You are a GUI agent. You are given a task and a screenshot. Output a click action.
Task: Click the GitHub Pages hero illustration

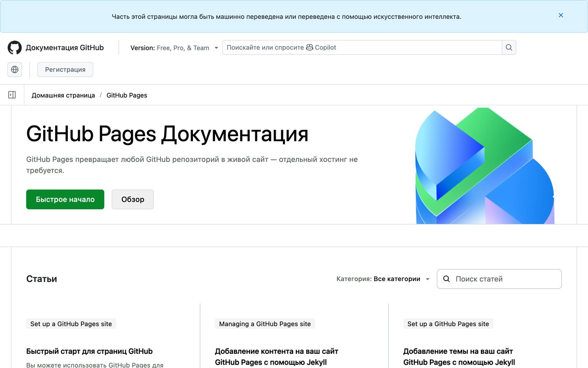click(485, 166)
